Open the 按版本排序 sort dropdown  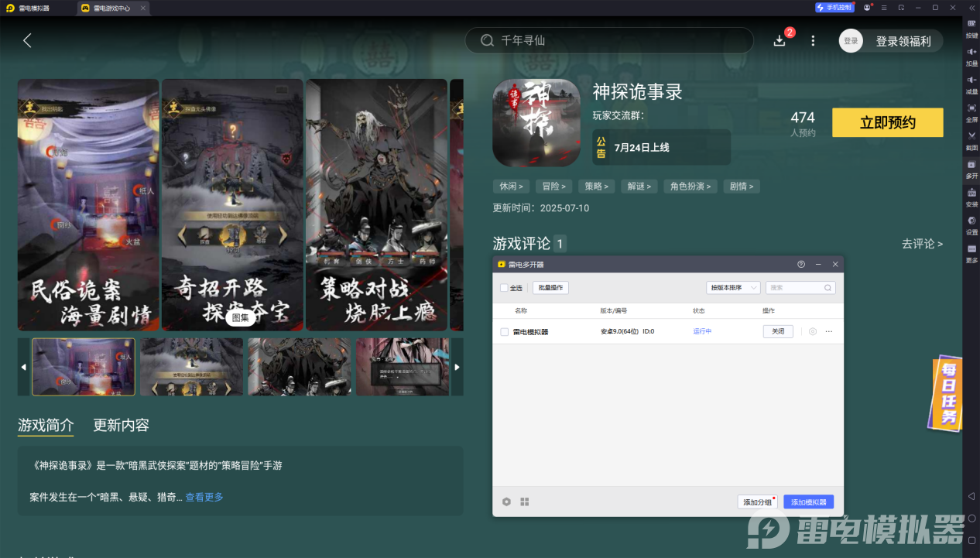coord(732,287)
